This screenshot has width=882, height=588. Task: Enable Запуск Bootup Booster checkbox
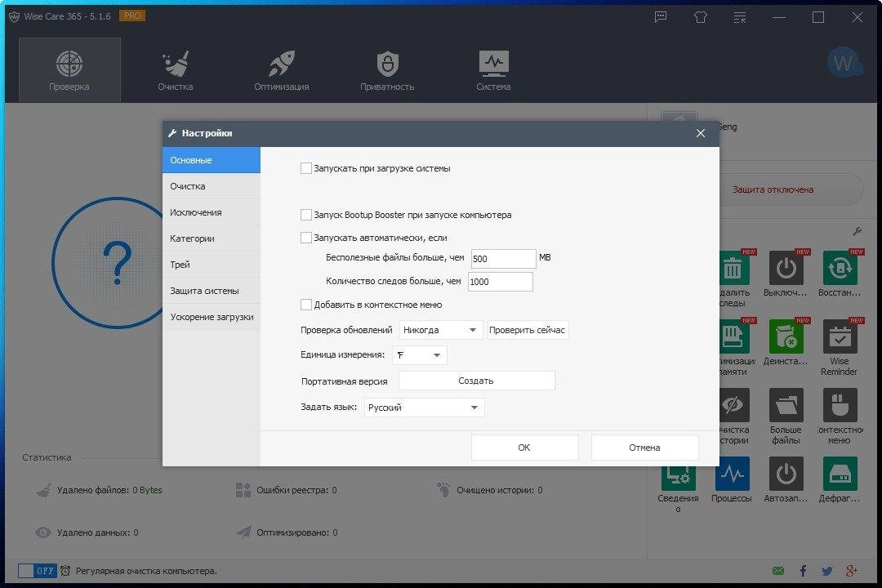(x=306, y=215)
